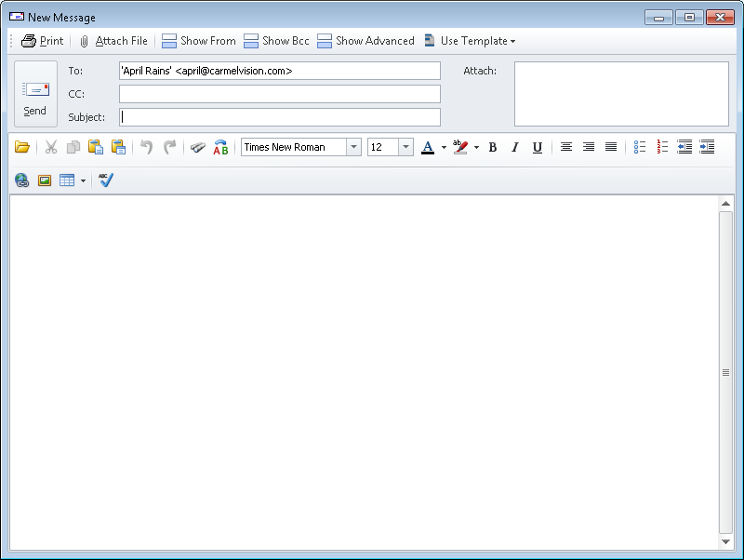The height and width of the screenshot is (560, 744).
Task: Run the spell check tool
Action: (105, 180)
